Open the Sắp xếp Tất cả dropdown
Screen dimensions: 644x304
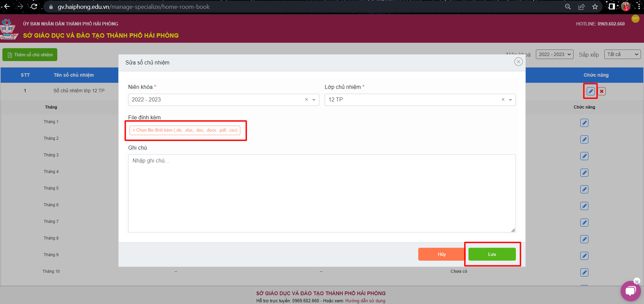(x=622, y=54)
